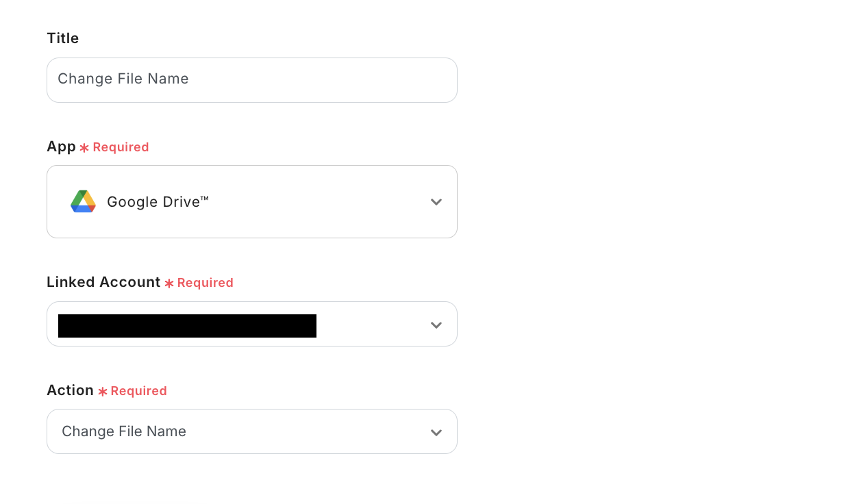
Task: Click "Required" text next to App
Action: point(121,147)
